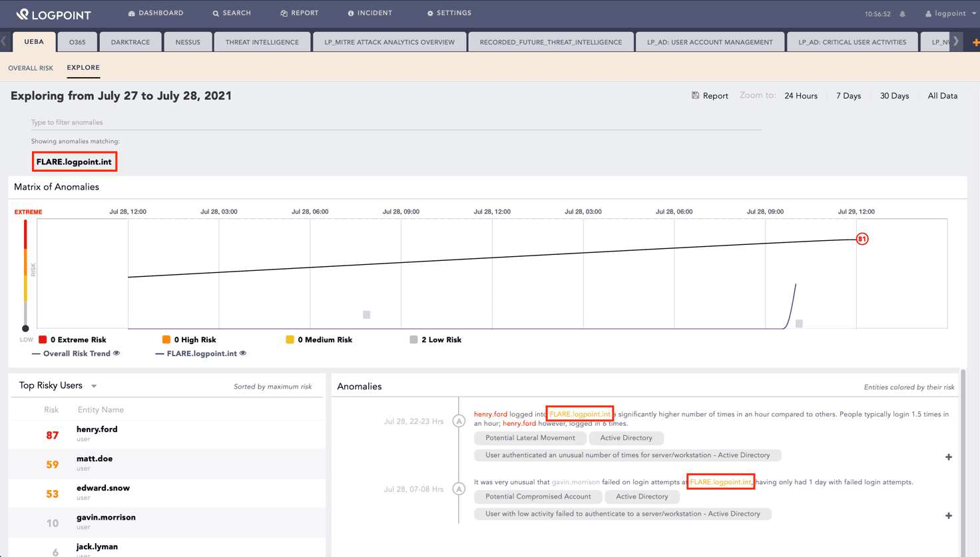Click Active Directory tag in first anomaly
This screenshot has height=557, width=980.
(x=626, y=438)
